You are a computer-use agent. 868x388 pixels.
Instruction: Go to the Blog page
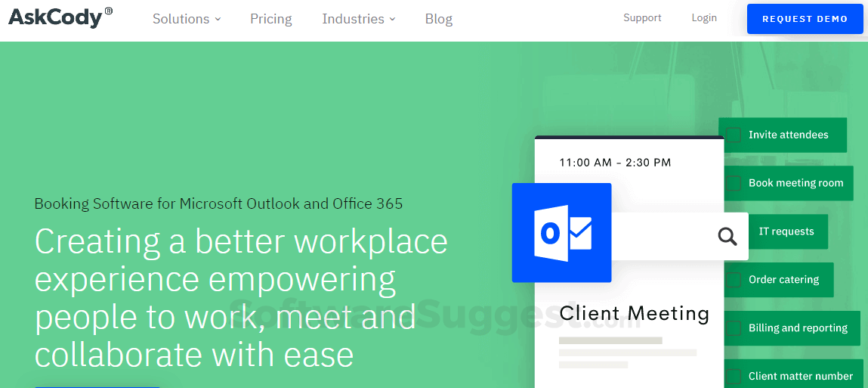[x=439, y=19]
